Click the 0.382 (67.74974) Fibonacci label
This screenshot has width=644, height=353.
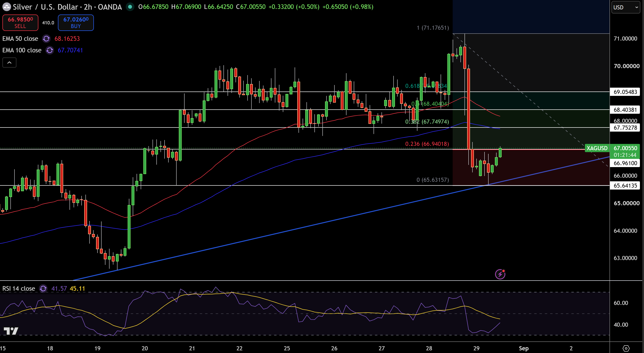pyautogui.click(x=427, y=122)
